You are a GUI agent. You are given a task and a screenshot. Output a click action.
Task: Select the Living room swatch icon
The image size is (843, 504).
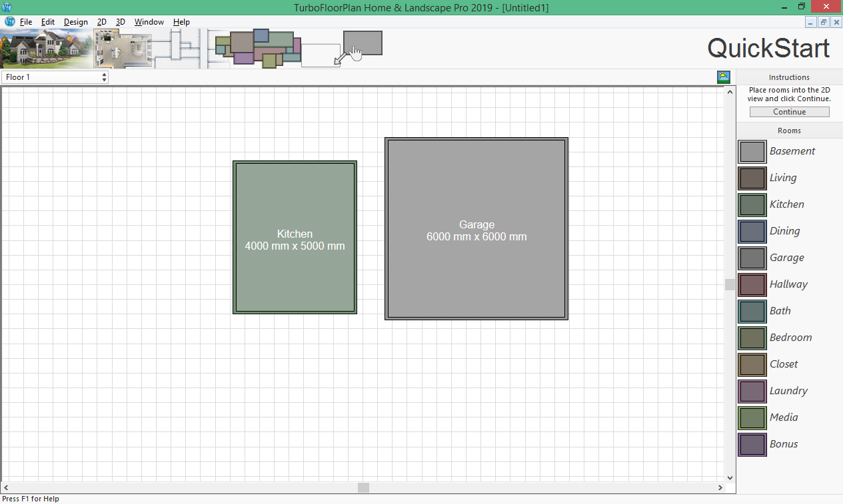tap(752, 178)
